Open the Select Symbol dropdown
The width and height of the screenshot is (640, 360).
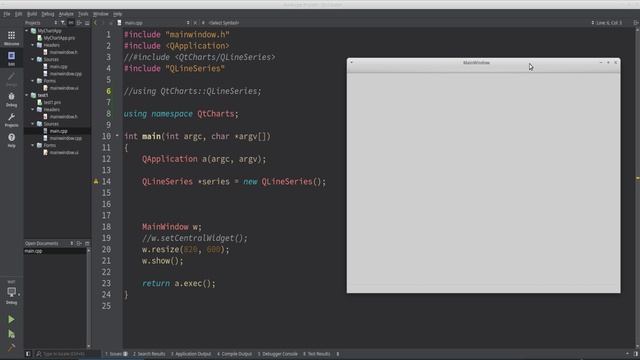[x=224, y=23]
